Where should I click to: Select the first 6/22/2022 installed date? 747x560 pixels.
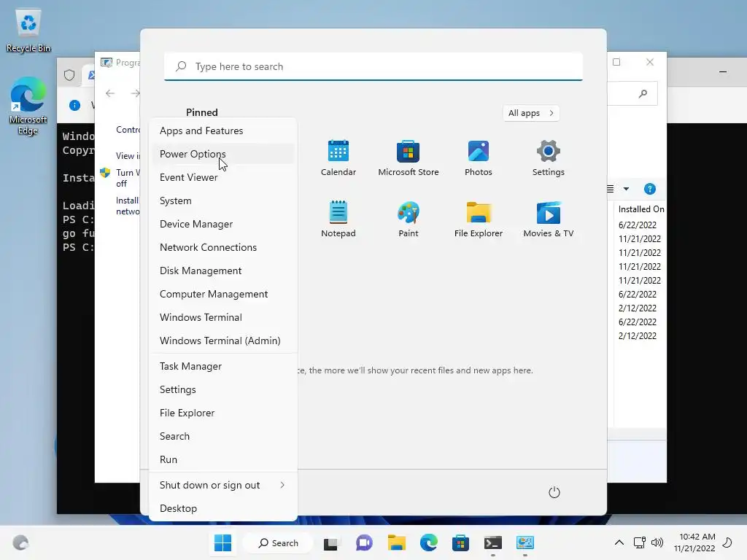638,225
